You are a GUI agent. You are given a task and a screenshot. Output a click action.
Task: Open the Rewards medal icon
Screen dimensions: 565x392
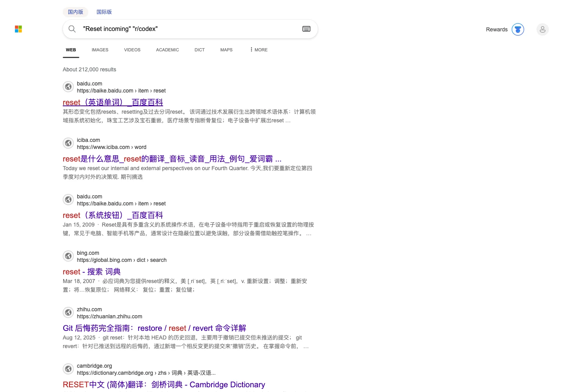518,29
